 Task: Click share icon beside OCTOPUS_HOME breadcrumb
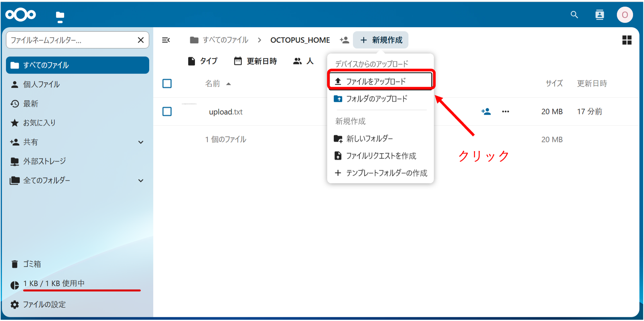[x=344, y=40]
